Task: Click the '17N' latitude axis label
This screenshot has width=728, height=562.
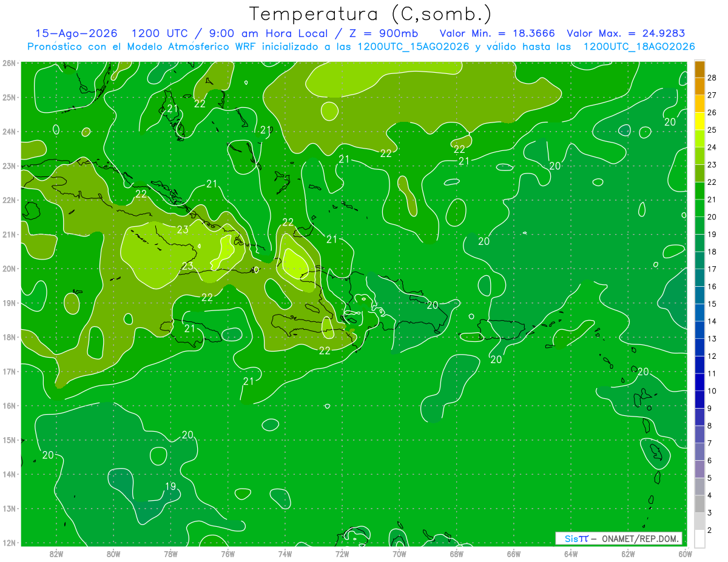Action: [x=9, y=371]
